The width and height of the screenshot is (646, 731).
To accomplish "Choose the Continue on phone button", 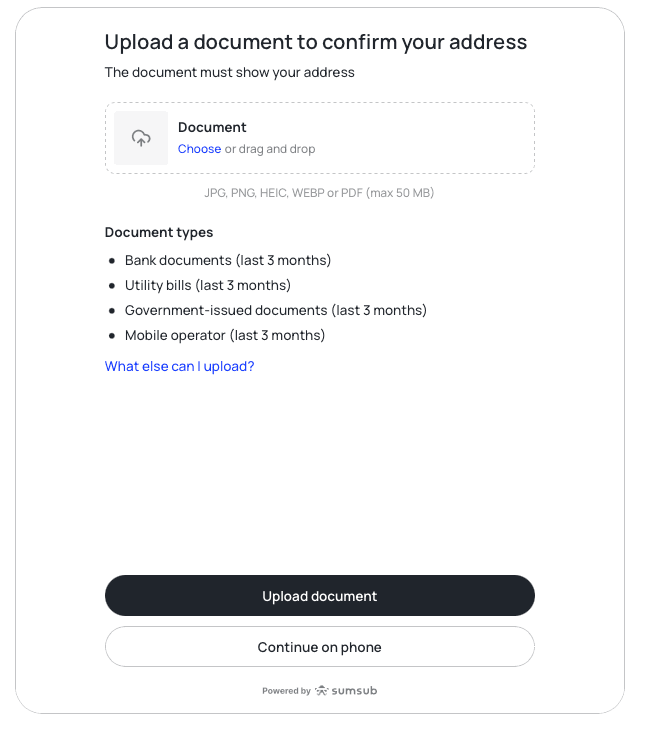I will point(320,647).
